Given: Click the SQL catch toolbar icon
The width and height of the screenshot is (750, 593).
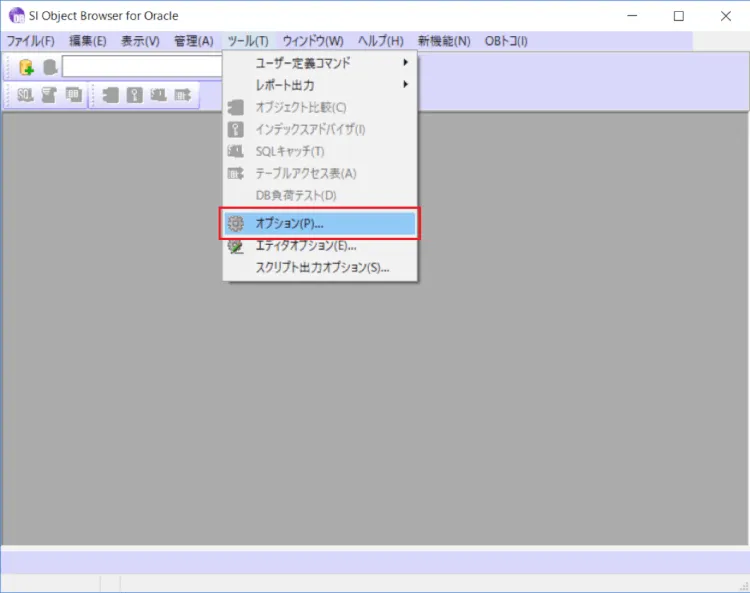Looking at the screenshot, I should click(x=158, y=95).
